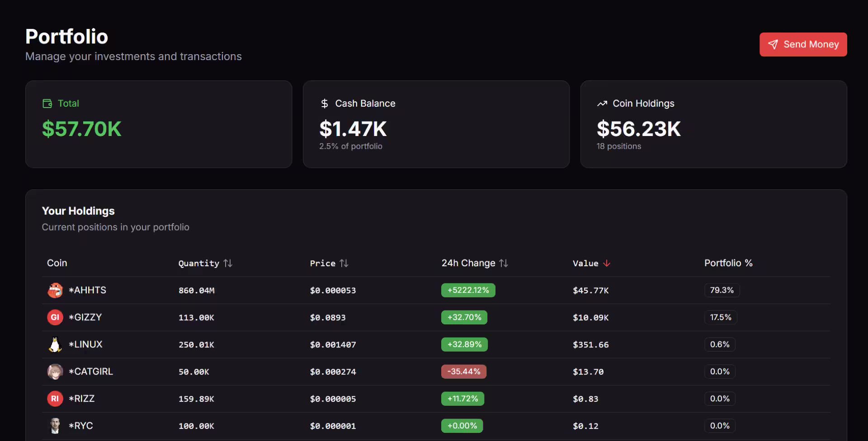The image size is (868, 441).
Task: Click the +5222.12% change badge
Action: (468, 290)
